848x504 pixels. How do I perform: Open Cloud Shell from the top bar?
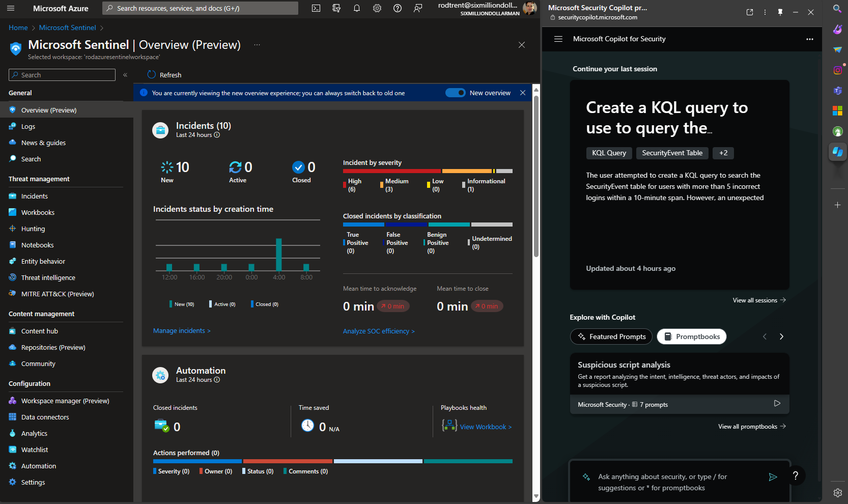316,8
